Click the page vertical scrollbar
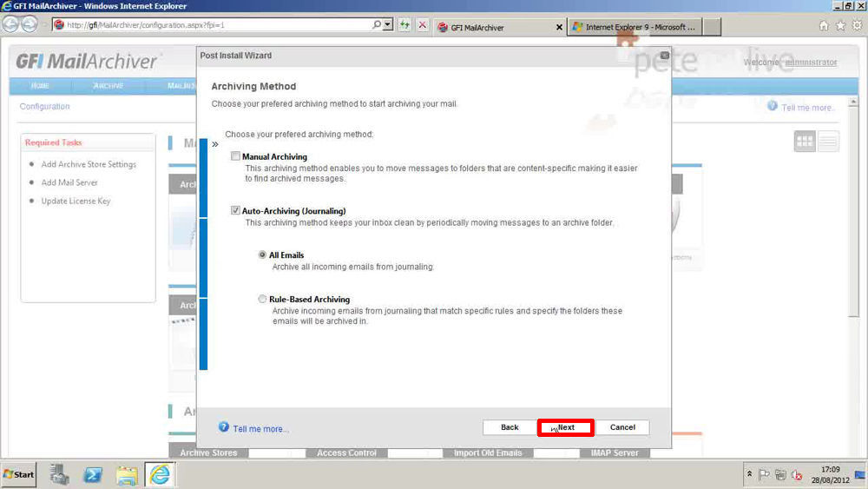 pos(853,213)
